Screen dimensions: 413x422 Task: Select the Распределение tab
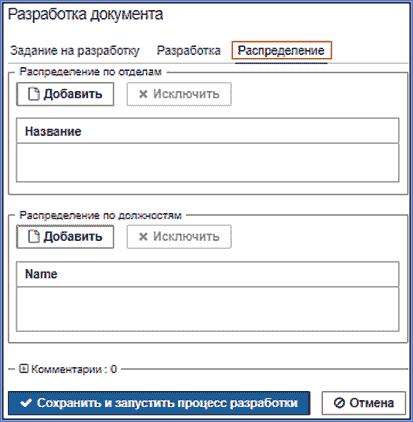[x=281, y=51]
